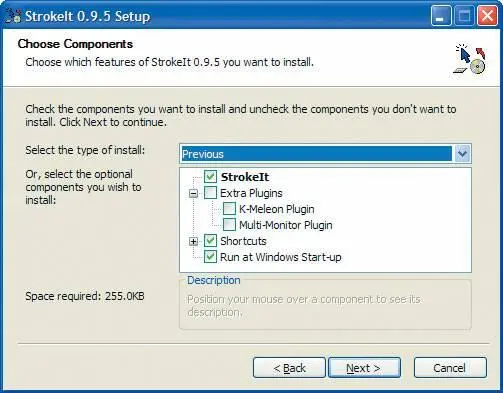503x393 pixels.
Task: Select the Multi-Monitor Plugin label
Action: 286,225
